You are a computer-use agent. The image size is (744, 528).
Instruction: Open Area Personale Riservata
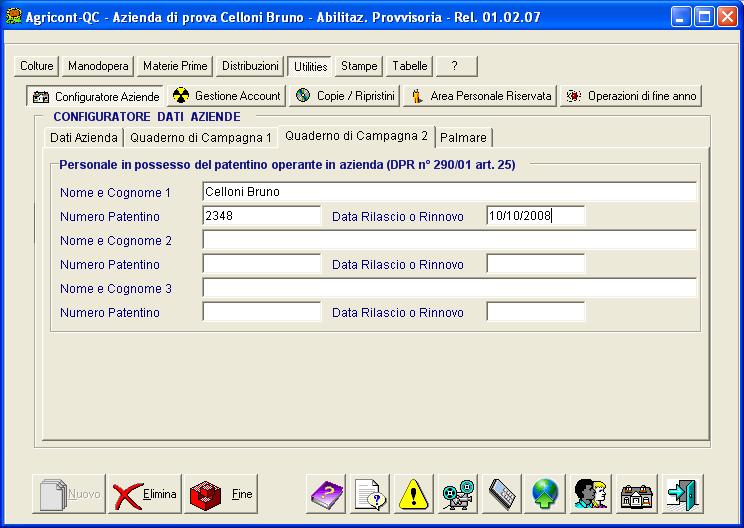[480, 96]
